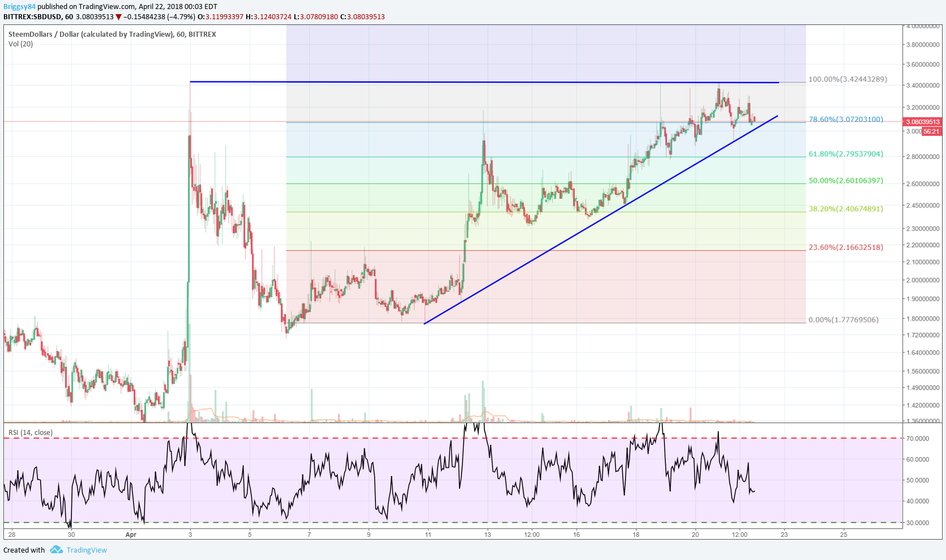
Task: Click the Briggsy84 author name
Action: tap(19, 7)
